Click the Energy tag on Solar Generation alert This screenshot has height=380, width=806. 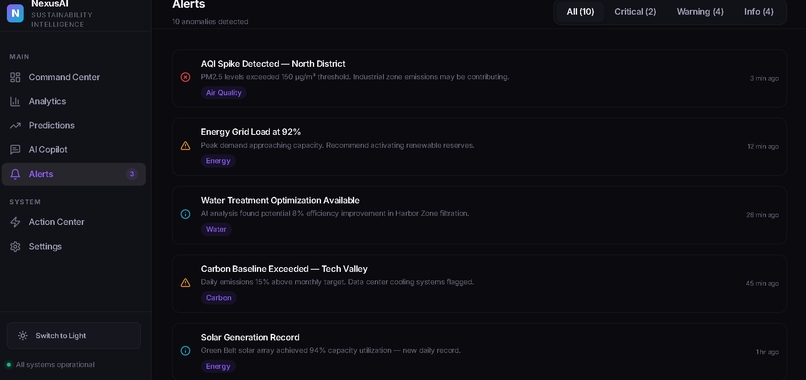[218, 366]
